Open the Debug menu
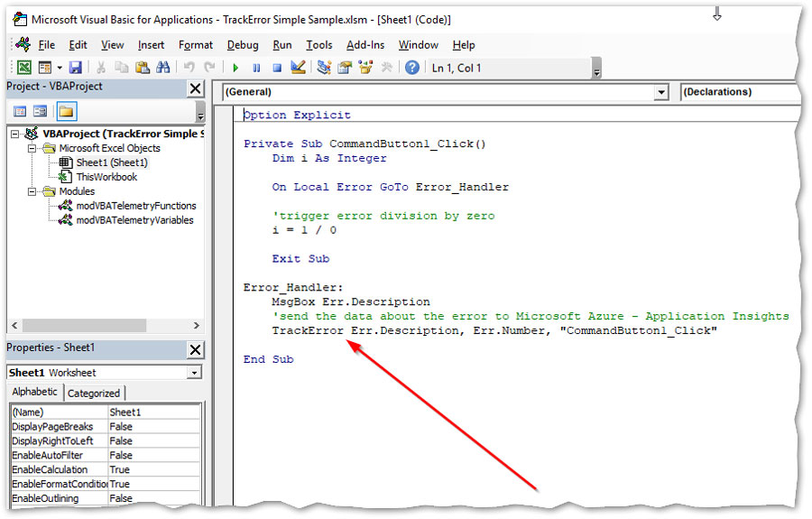This screenshot has height=519, width=812. 243,45
